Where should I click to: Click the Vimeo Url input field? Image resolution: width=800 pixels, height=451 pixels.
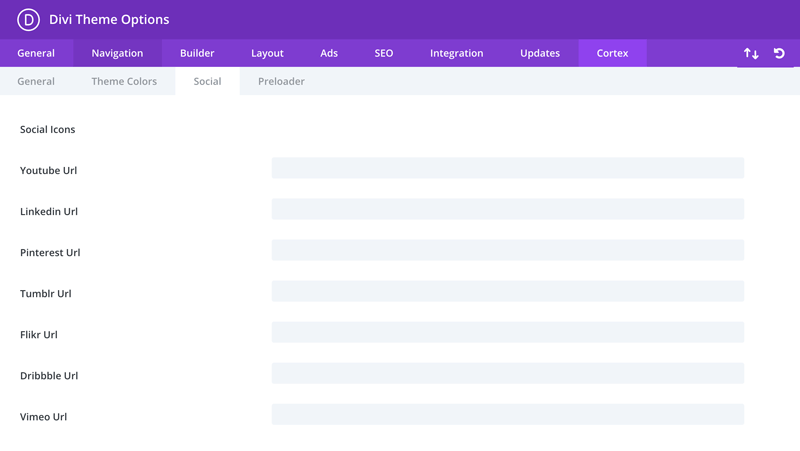pos(508,414)
